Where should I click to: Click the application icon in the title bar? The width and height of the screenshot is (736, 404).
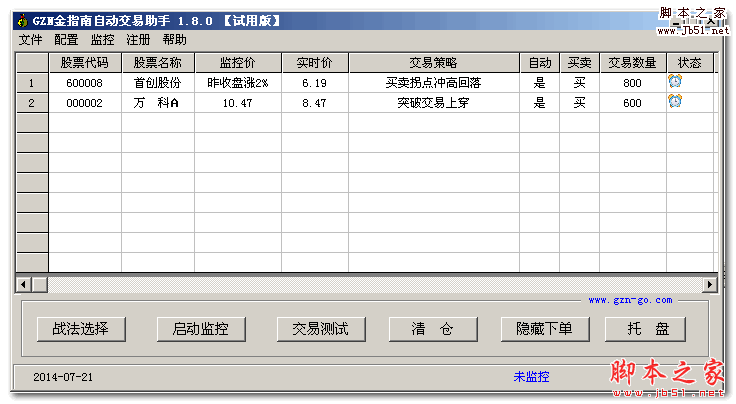click(x=22, y=21)
